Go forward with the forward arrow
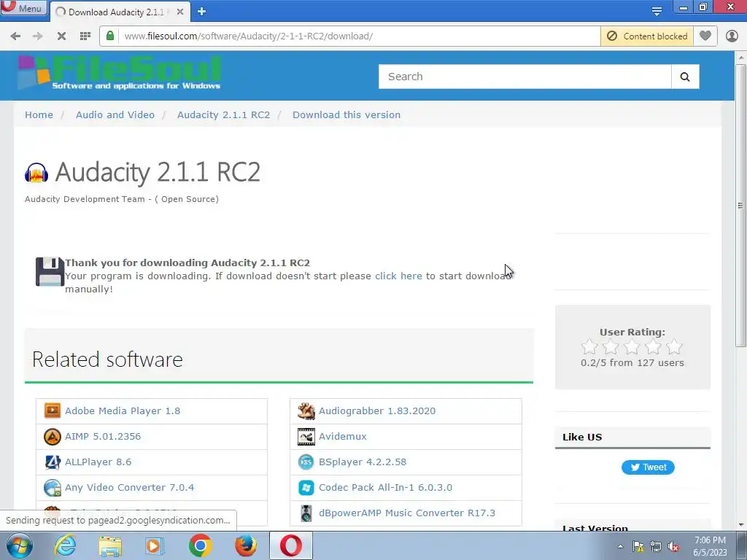The image size is (747, 560). (x=38, y=36)
